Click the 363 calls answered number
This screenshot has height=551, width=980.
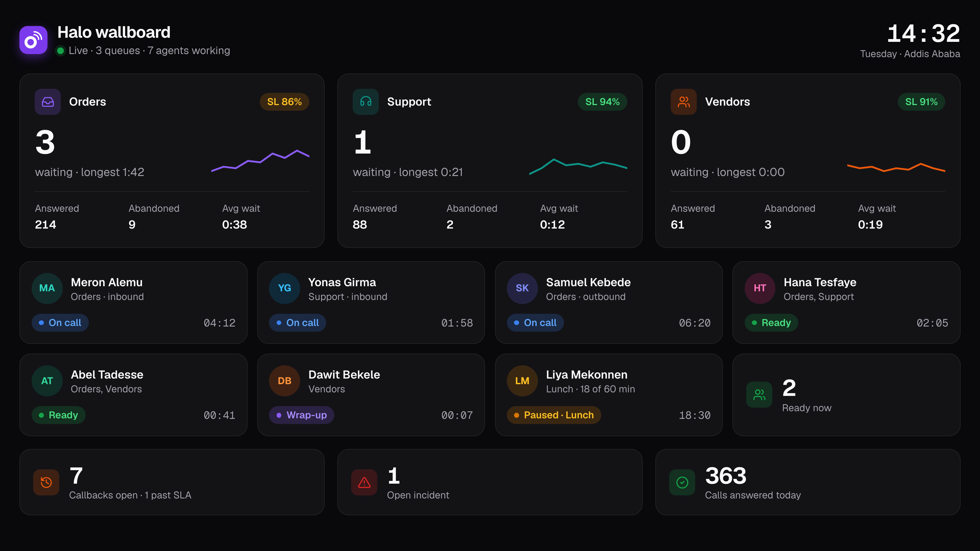(726, 476)
